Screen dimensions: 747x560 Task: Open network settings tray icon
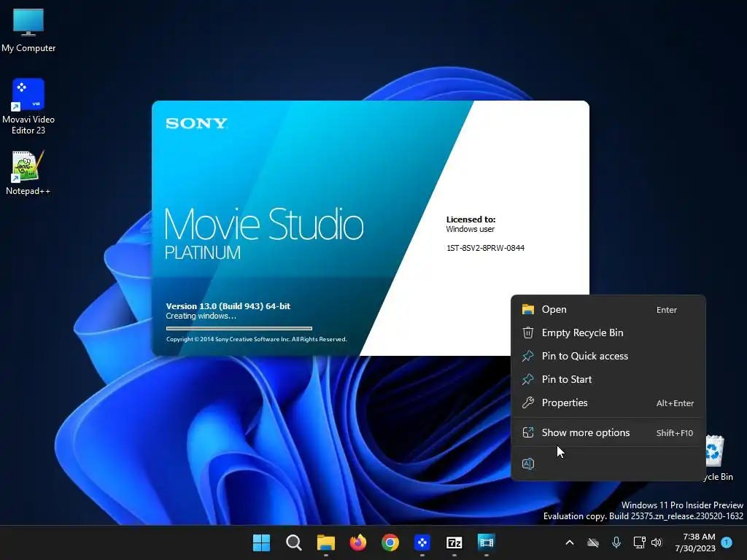639,542
